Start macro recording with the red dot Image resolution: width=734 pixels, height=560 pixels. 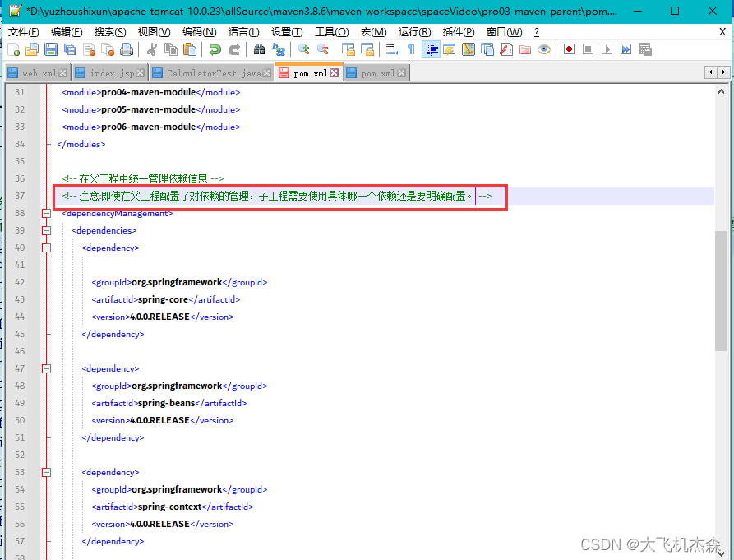[x=570, y=49]
